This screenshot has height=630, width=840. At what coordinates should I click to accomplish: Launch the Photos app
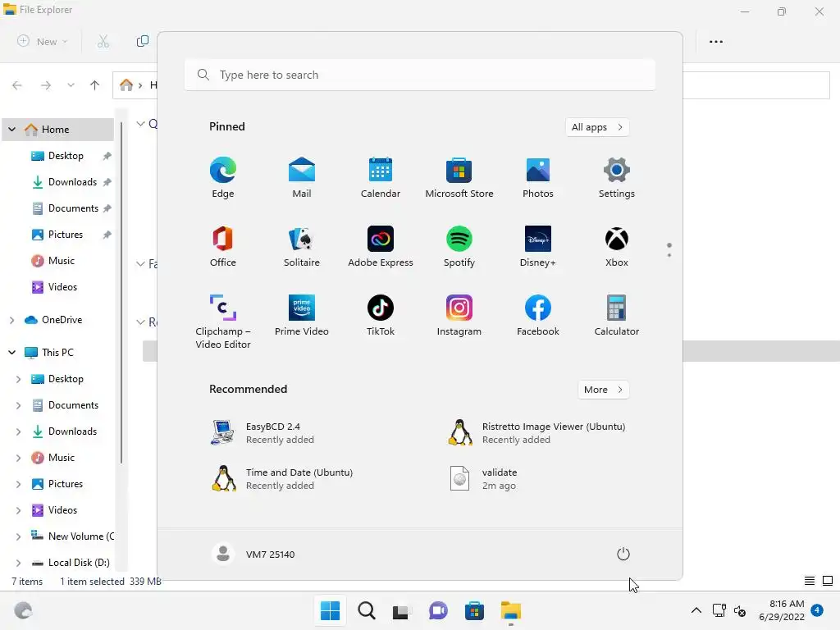(538, 178)
